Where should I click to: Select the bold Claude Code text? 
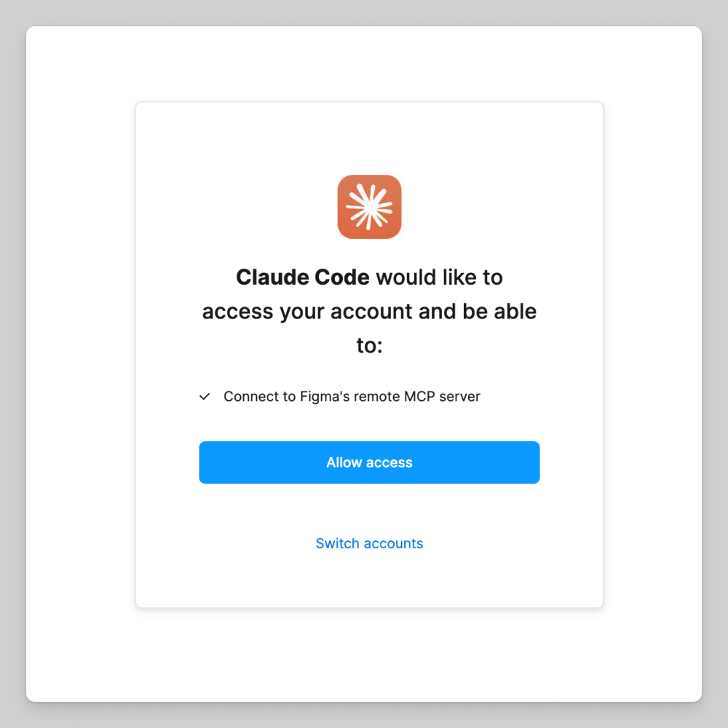(303, 277)
